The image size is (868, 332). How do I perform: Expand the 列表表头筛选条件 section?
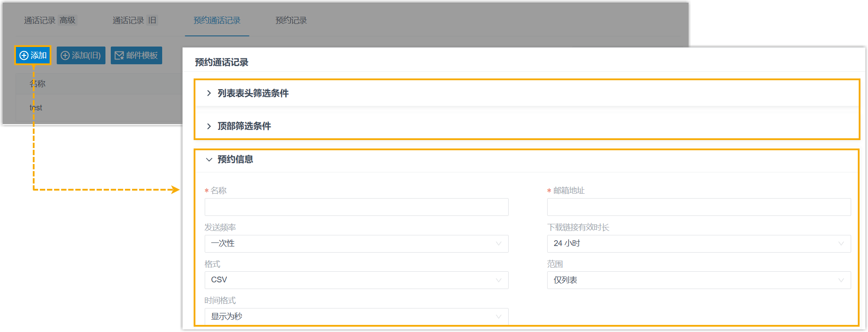point(253,93)
